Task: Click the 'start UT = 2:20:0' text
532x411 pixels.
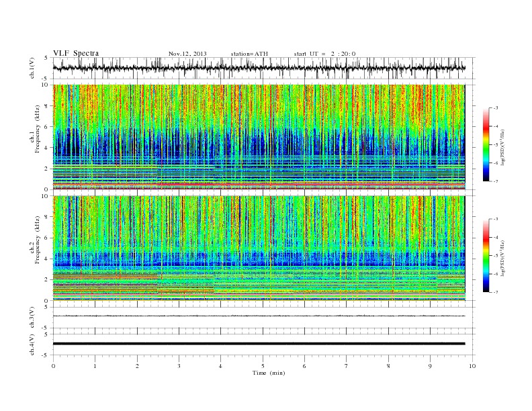Action: (x=324, y=54)
